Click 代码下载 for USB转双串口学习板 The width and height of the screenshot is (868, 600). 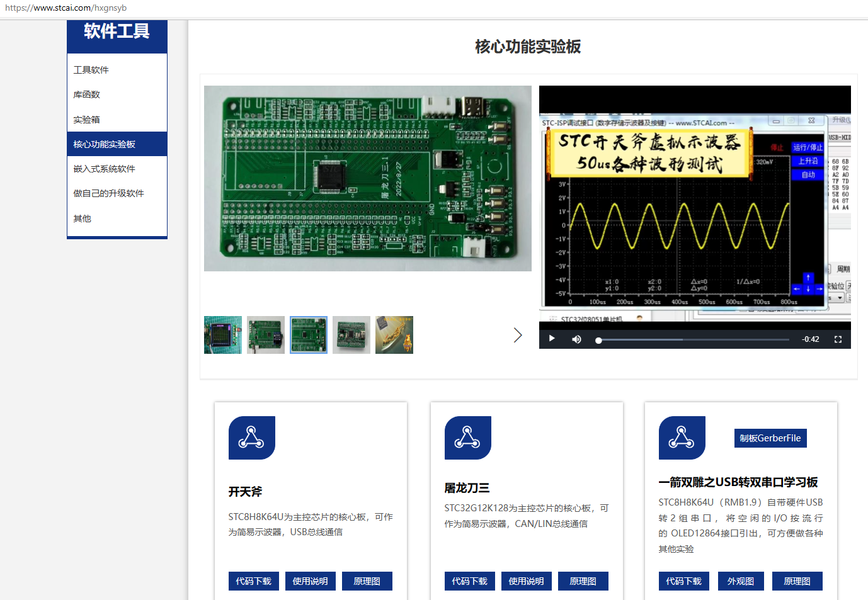tap(684, 581)
